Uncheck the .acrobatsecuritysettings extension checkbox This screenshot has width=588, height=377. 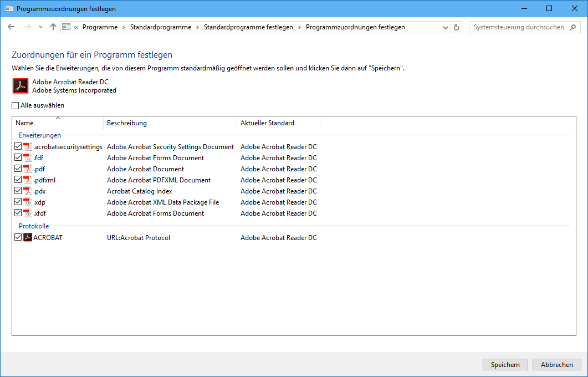pos(18,146)
